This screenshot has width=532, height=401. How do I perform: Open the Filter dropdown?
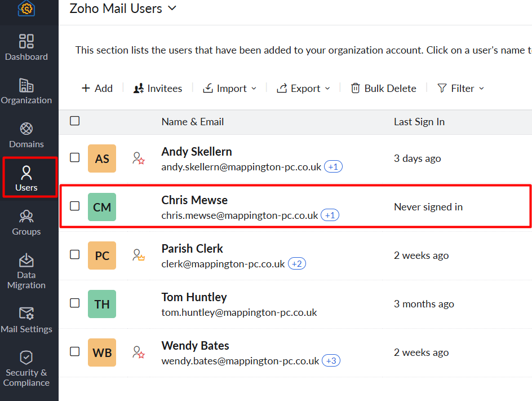(460, 89)
